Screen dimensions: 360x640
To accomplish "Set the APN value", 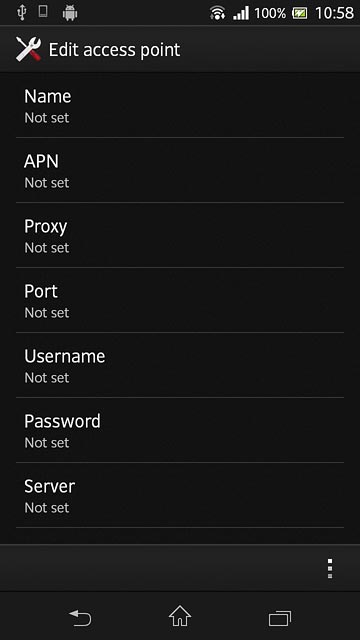I will click(x=180, y=170).
